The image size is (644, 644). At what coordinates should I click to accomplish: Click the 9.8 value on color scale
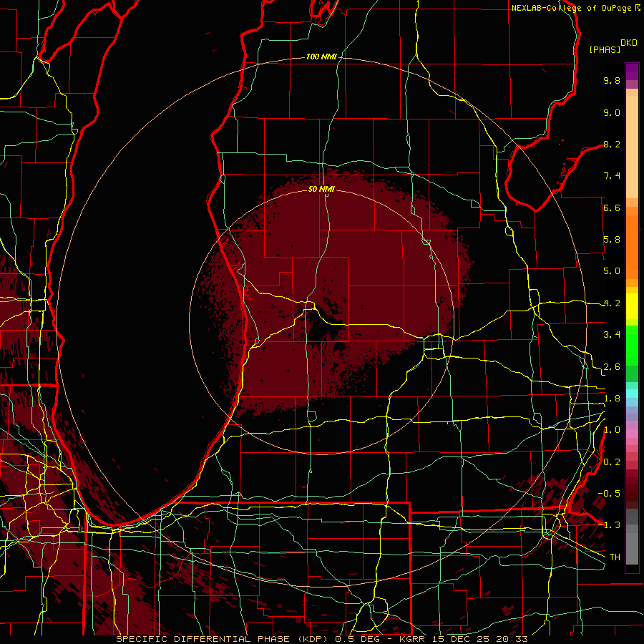[612, 81]
